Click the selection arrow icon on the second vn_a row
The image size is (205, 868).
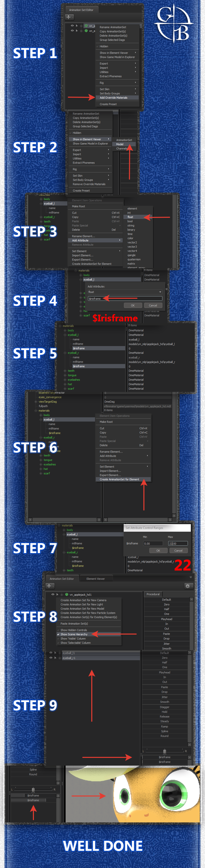[x=77, y=31]
